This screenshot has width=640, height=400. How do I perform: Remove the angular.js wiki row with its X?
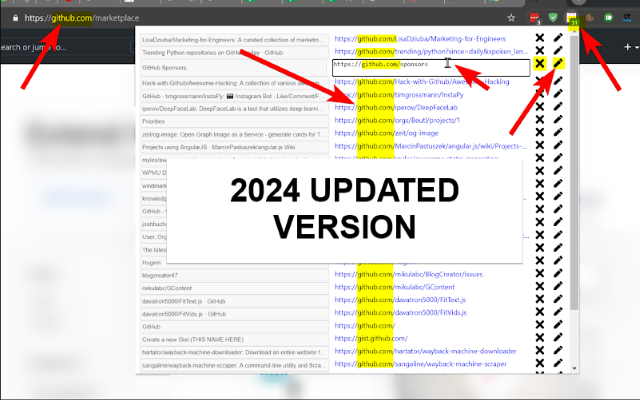[540, 145]
